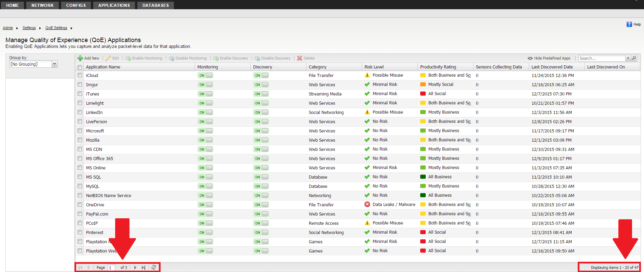
Task: Select the iCloud row checkbox
Action: point(80,75)
